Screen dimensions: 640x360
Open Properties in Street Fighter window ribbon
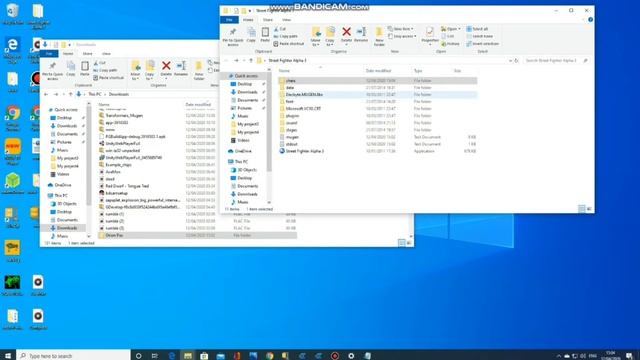pos(429,35)
